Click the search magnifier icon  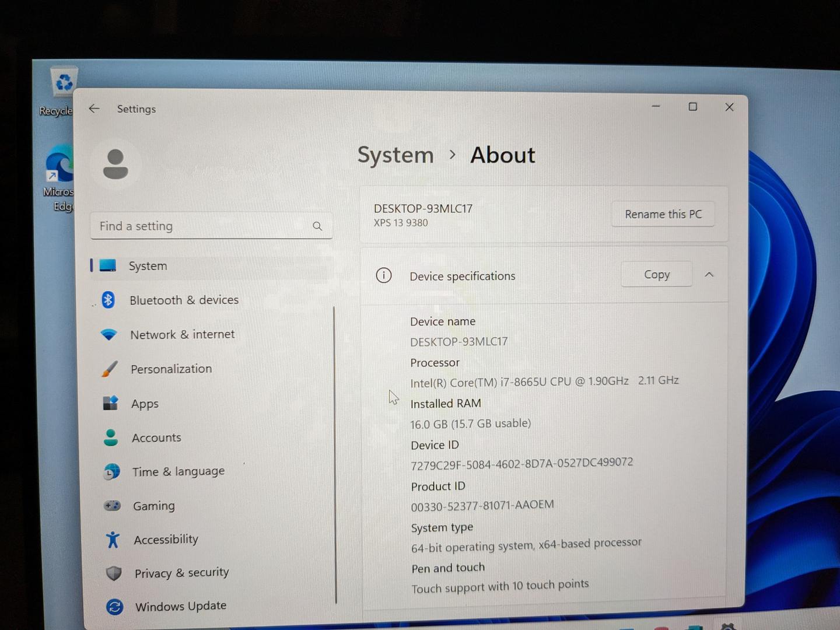[x=317, y=226]
